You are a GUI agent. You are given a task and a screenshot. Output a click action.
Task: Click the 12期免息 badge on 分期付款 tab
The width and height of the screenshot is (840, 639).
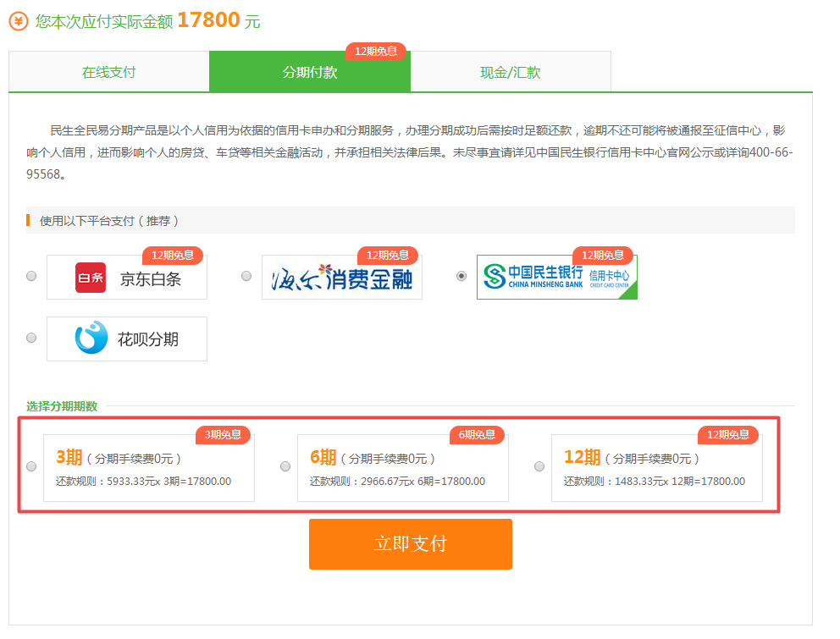click(x=375, y=52)
